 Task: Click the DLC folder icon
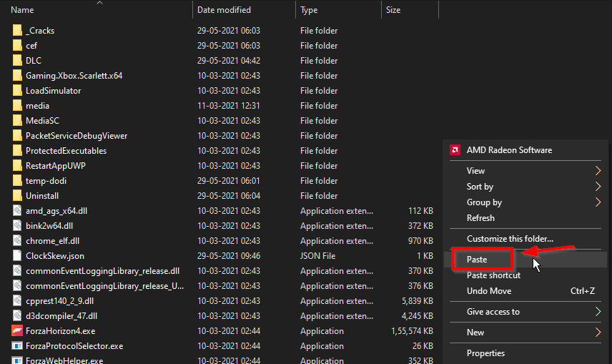click(17, 61)
